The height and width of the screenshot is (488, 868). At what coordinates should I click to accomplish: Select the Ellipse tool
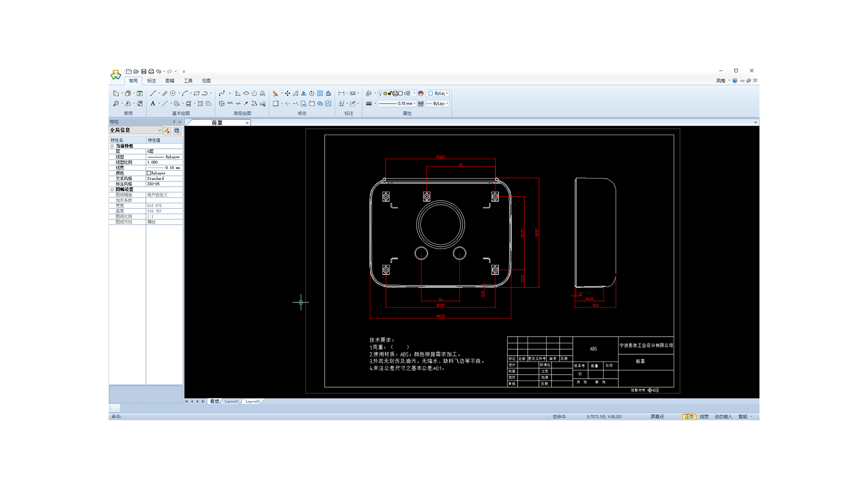246,94
